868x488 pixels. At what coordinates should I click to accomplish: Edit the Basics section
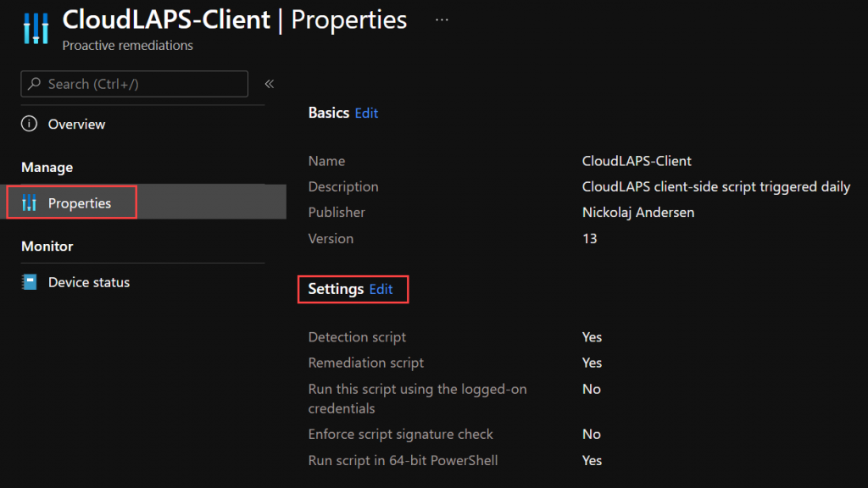(366, 113)
